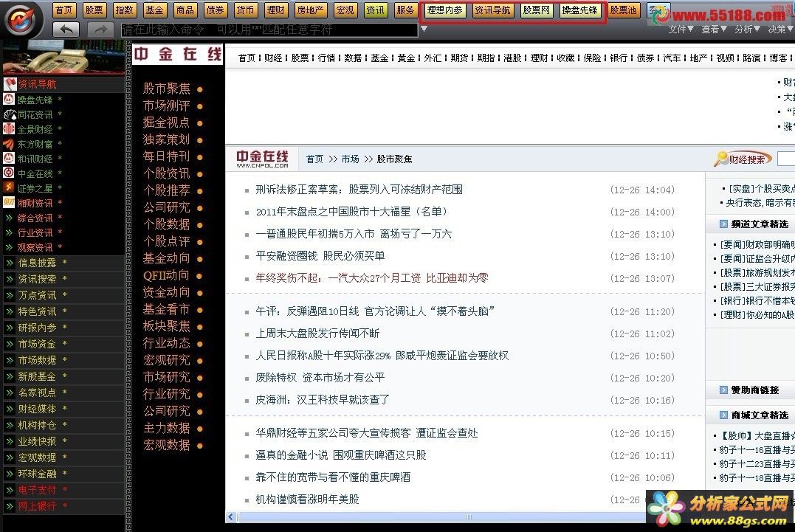Open the 查看 menu

[715, 30]
